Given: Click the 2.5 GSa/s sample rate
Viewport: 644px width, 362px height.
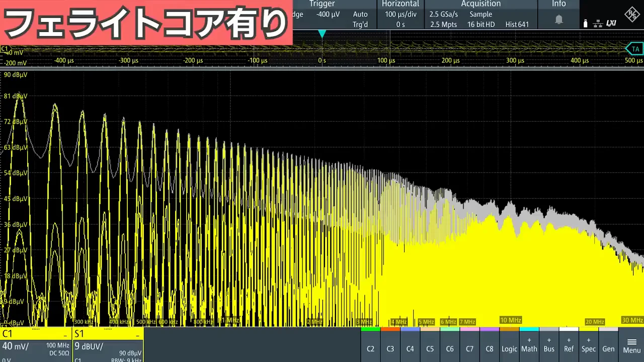Looking at the screenshot, I should tap(444, 14).
